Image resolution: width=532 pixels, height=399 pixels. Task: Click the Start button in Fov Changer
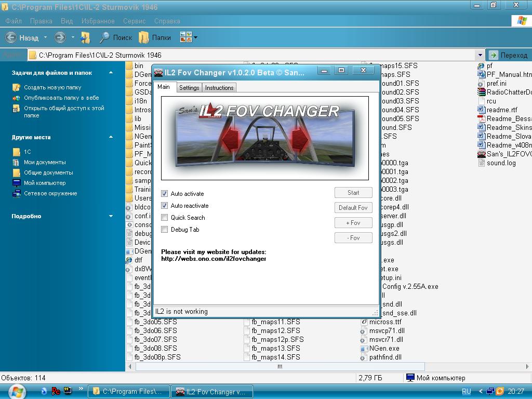[x=353, y=192]
